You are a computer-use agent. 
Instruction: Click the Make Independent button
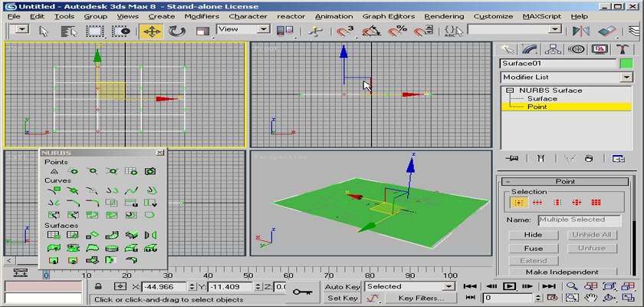point(563,272)
